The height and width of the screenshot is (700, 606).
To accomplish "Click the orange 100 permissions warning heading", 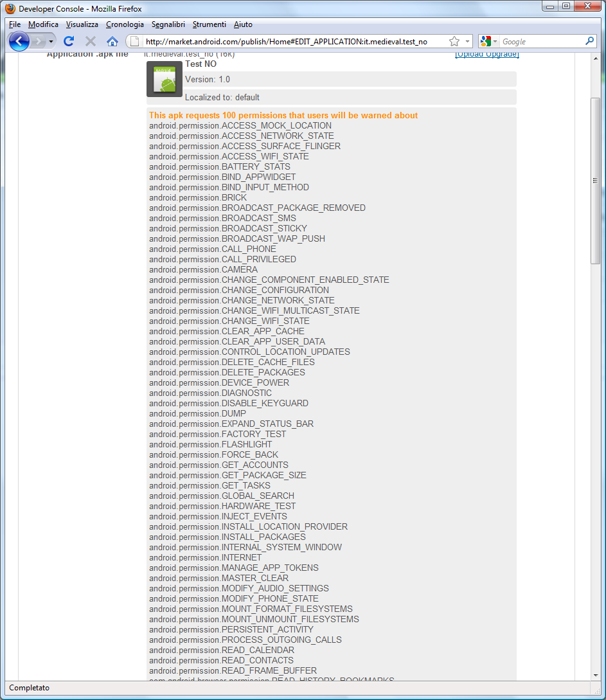I will pos(283,115).
